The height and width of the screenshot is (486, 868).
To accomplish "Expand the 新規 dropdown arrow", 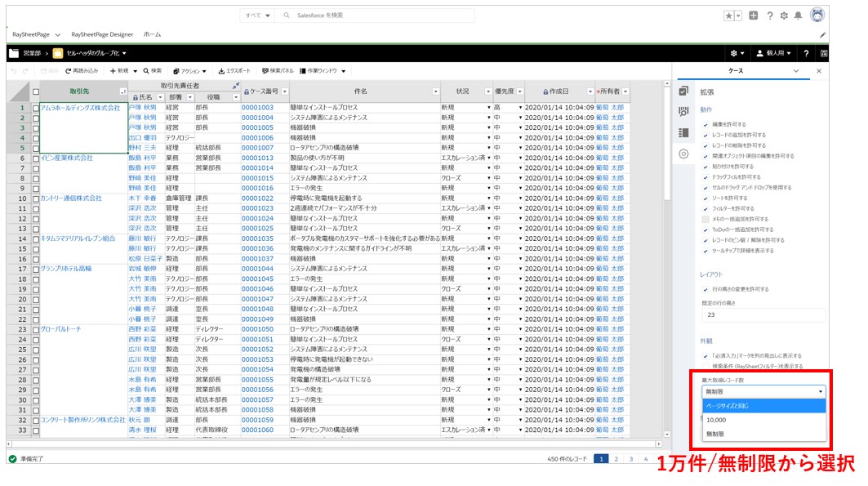I will [135, 71].
